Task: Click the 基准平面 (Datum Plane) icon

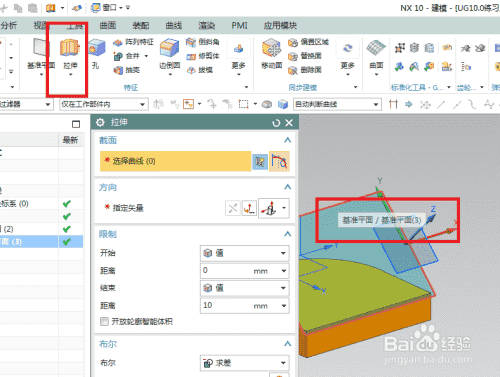Action: (x=41, y=48)
